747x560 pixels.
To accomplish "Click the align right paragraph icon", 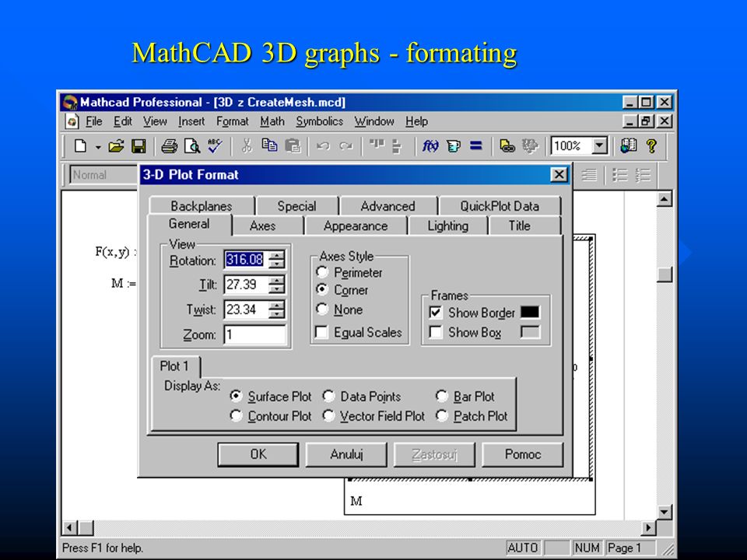I will [590, 175].
